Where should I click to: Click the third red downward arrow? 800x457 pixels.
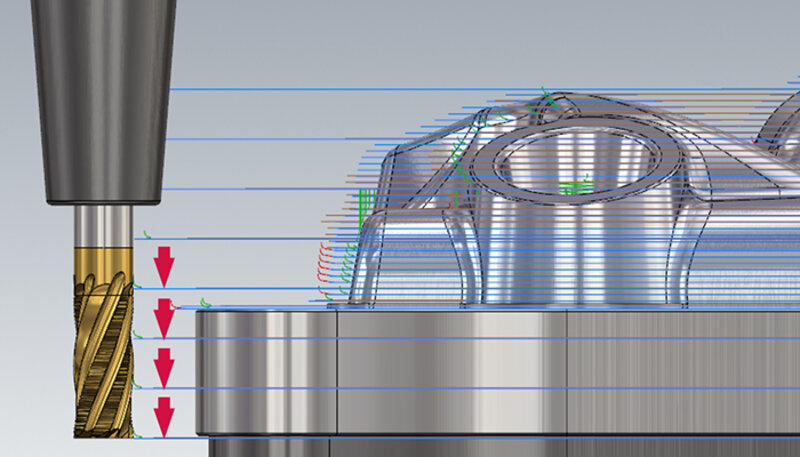point(164,367)
